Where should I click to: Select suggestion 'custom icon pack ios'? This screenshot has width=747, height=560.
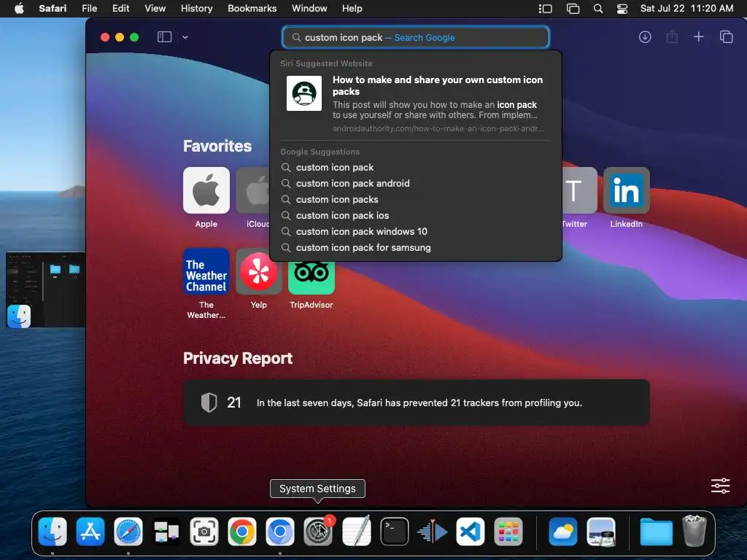(x=415, y=215)
